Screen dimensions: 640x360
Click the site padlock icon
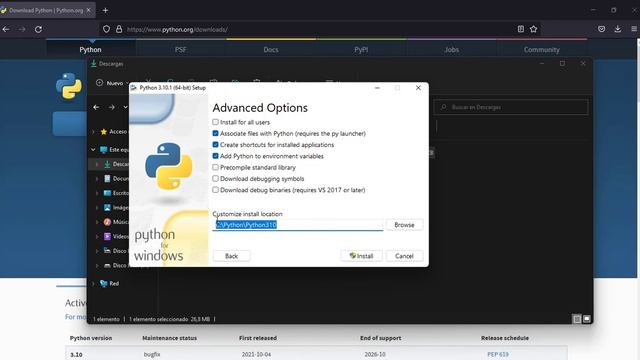pyautogui.click(x=119, y=29)
